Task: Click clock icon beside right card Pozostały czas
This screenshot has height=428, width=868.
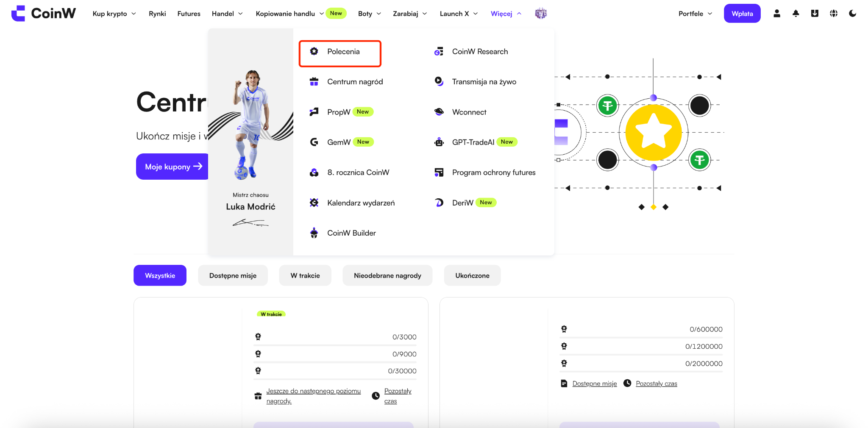Action: click(x=627, y=383)
